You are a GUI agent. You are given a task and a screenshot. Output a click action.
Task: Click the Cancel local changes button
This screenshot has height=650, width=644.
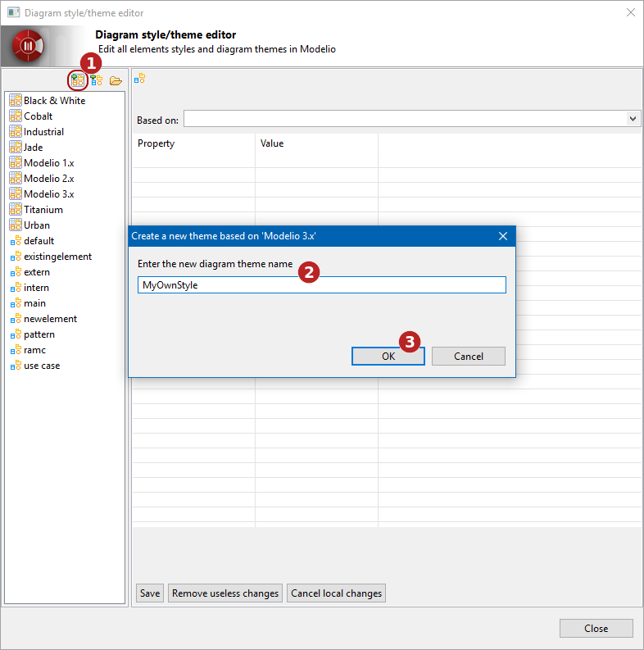[336, 593]
